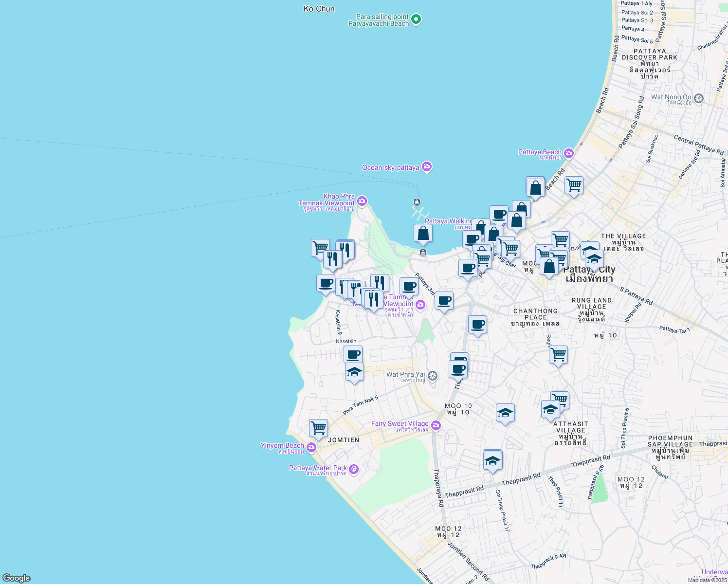This screenshot has width=728, height=584.
Task: Select the Wat Phra Yai text label
Action: click(x=406, y=374)
